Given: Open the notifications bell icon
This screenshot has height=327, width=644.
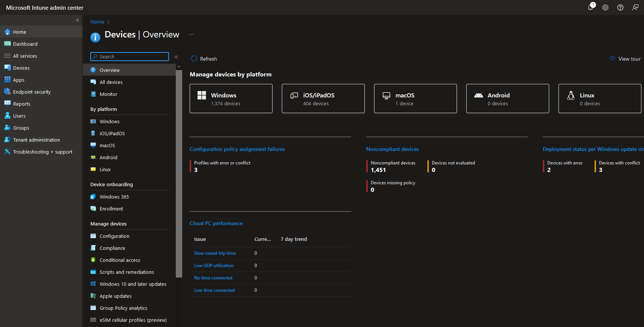Looking at the screenshot, I should (591, 7).
